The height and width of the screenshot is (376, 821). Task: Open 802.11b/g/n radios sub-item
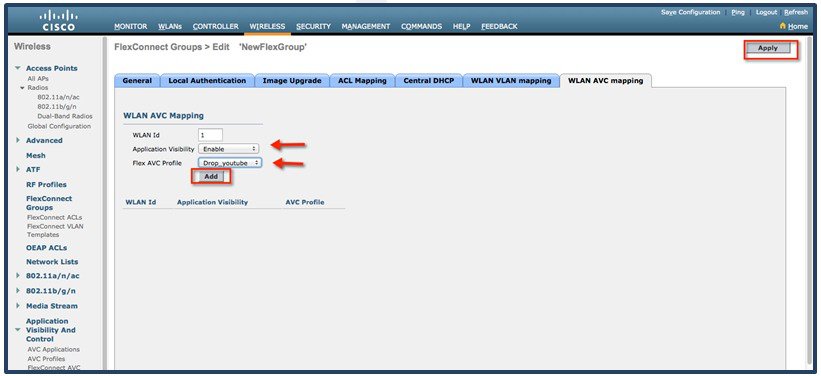click(58, 106)
